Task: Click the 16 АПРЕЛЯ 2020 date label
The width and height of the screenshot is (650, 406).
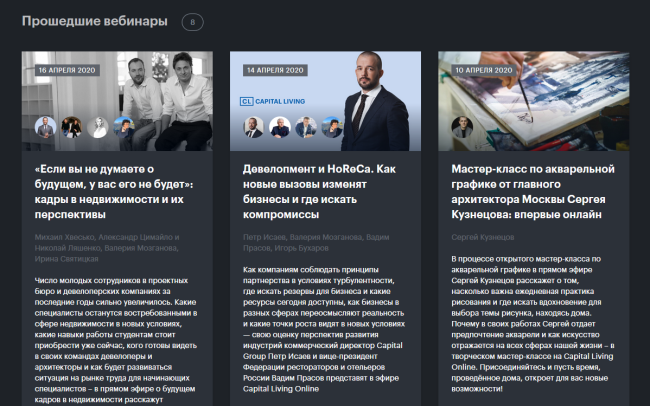Action: coord(67,70)
